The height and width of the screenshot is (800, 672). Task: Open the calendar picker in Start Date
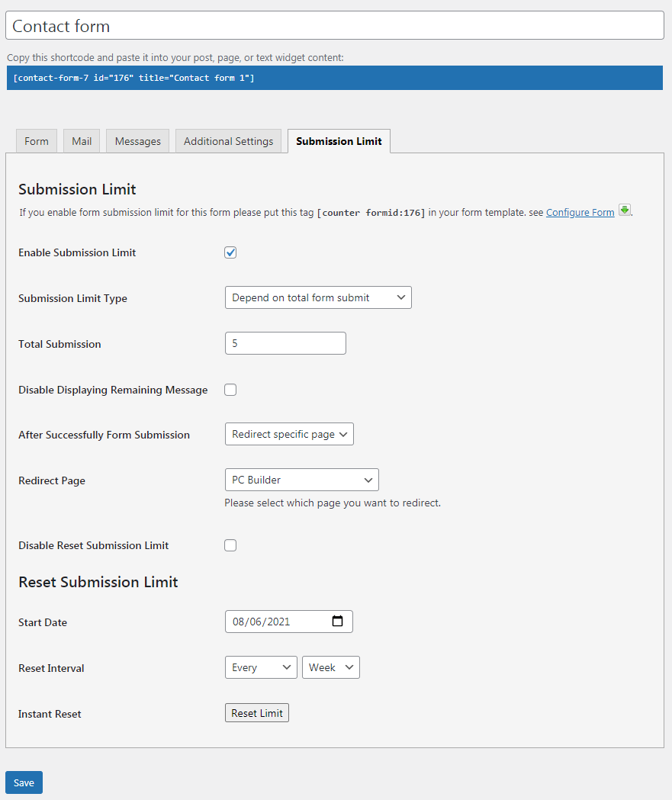(x=338, y=622)
